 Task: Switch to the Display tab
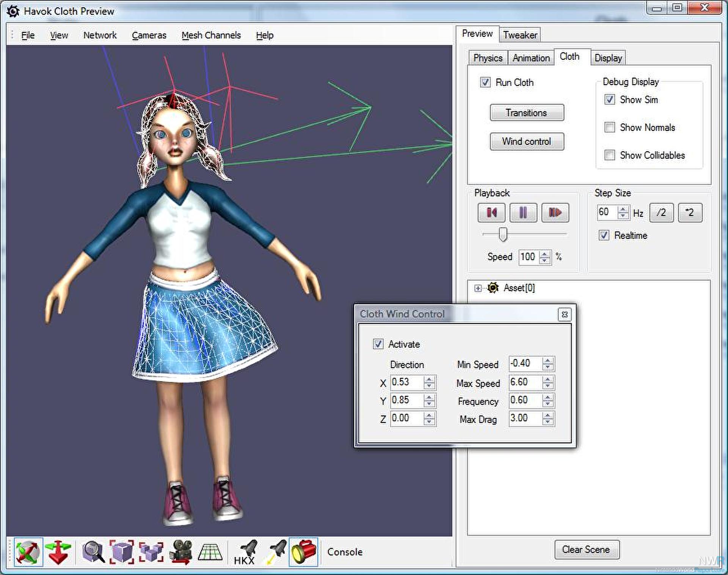[x=608, y=58]
